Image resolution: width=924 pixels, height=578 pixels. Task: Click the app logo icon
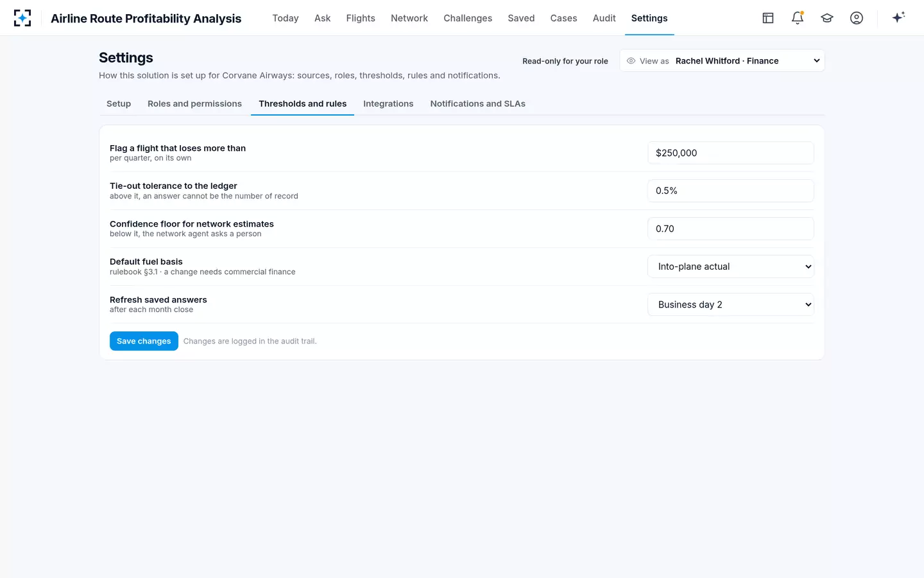[x=22, y=18]
